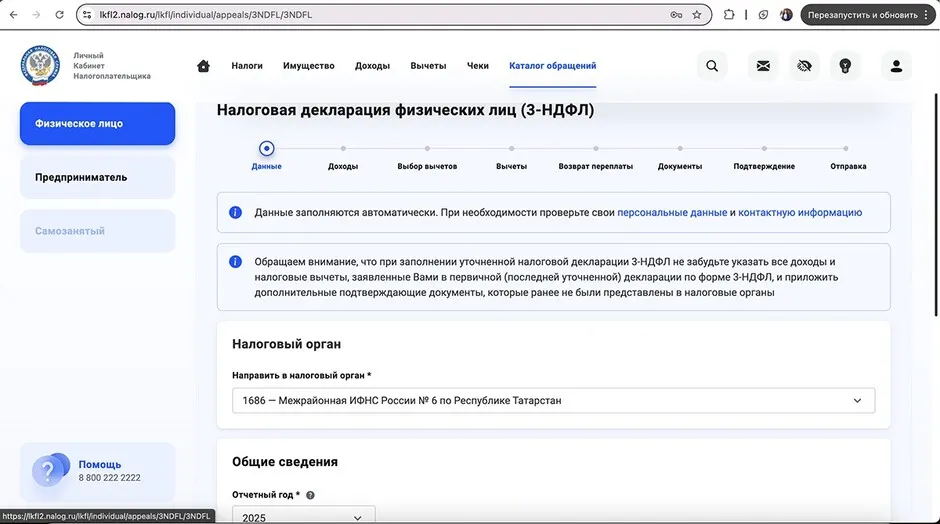Select Самозанятый sidebar button
940x524 pixels.
pyautogui.click(x=97, y=231)
